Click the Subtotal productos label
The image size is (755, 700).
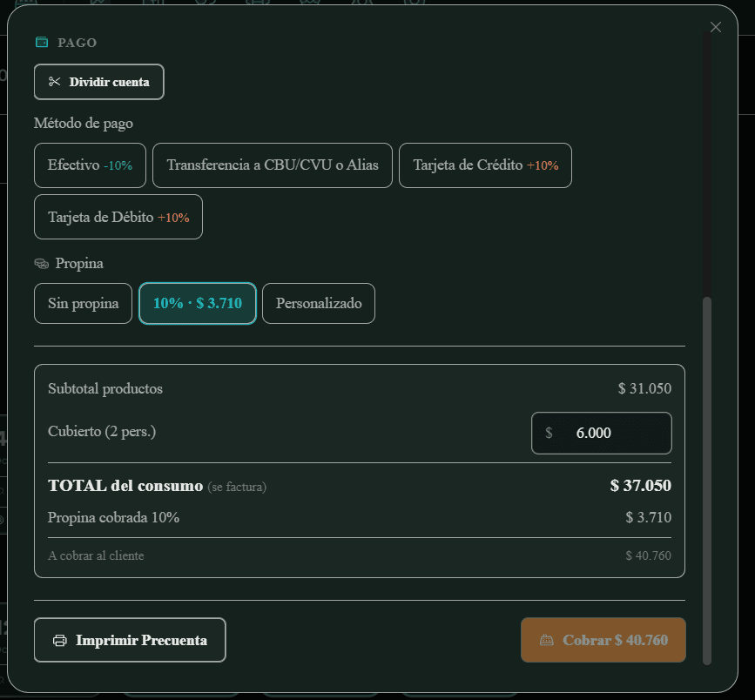tap(105, 388)
